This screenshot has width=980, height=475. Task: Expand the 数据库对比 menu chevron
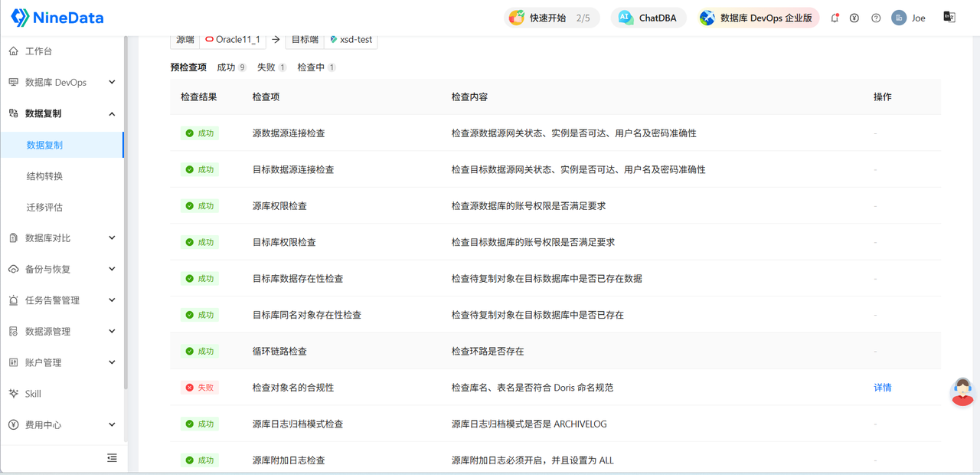[112, 238]
